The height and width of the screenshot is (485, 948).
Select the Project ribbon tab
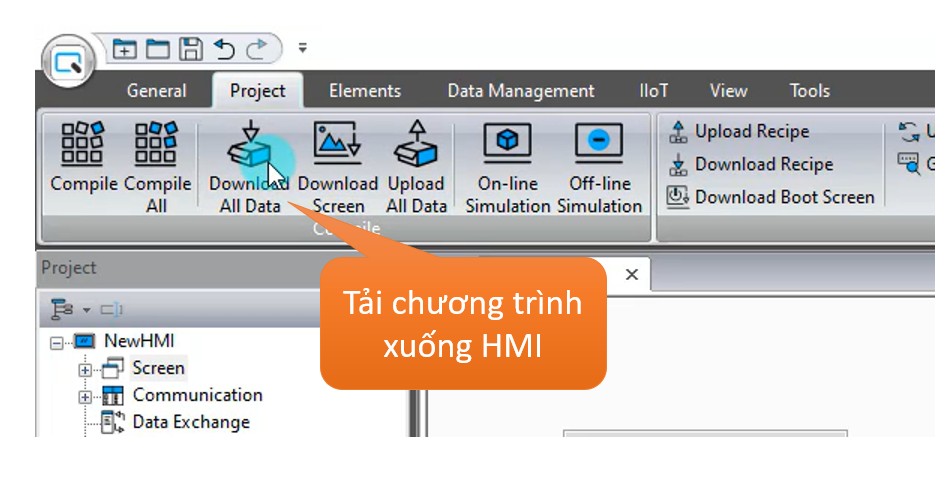[258, 91]
